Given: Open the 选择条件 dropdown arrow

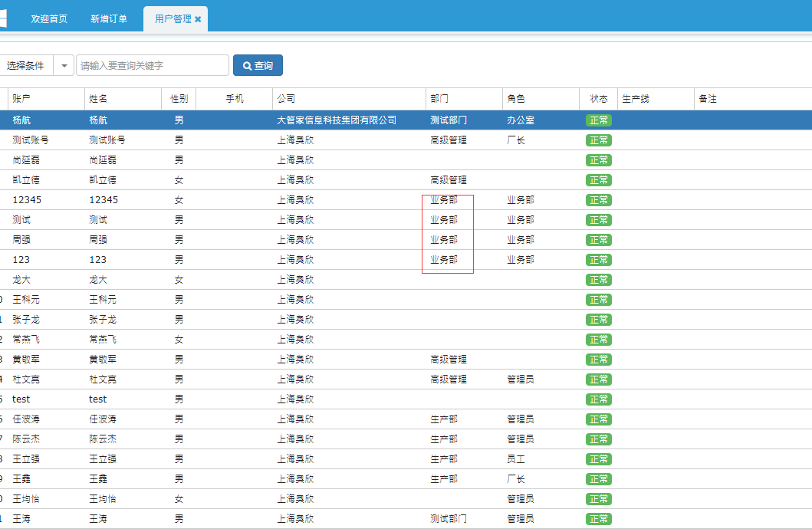Looking at the screenshot, I should [x=64, y=66].
